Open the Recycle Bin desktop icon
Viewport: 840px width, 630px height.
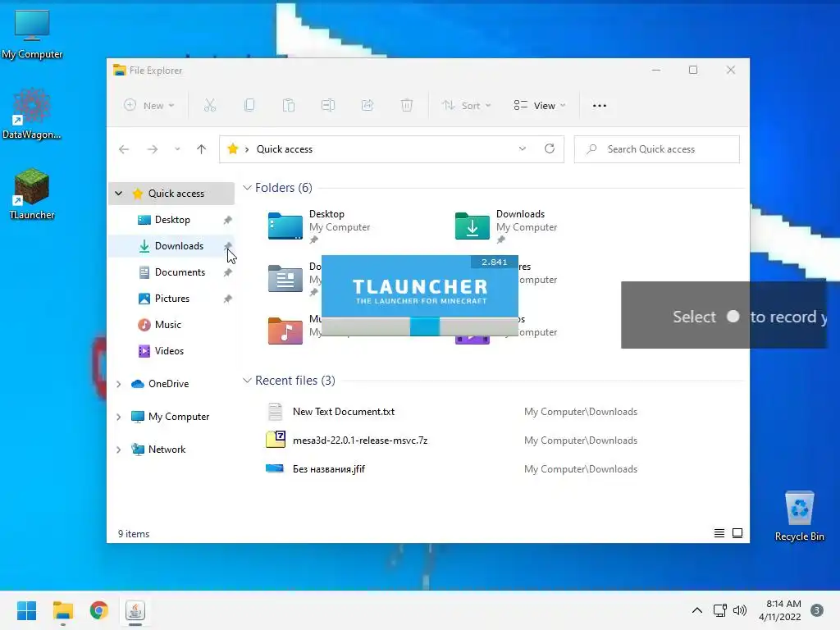799,517
